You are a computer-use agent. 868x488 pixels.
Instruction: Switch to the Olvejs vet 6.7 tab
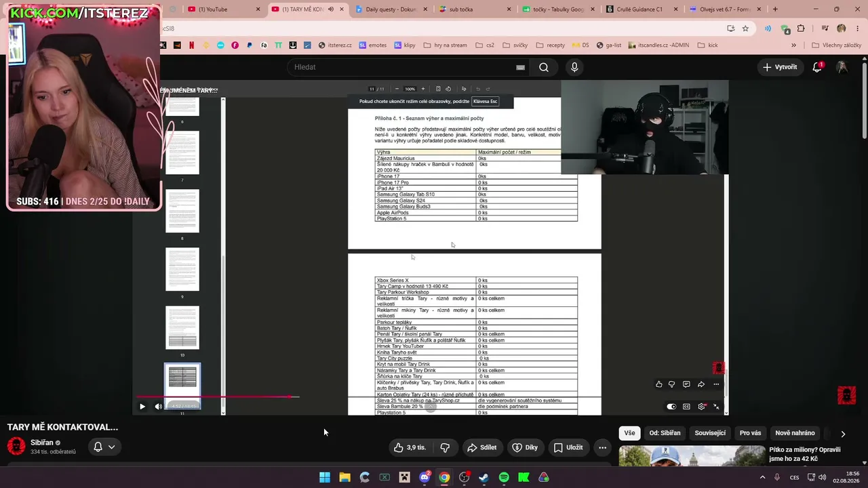tap(726, 9)
